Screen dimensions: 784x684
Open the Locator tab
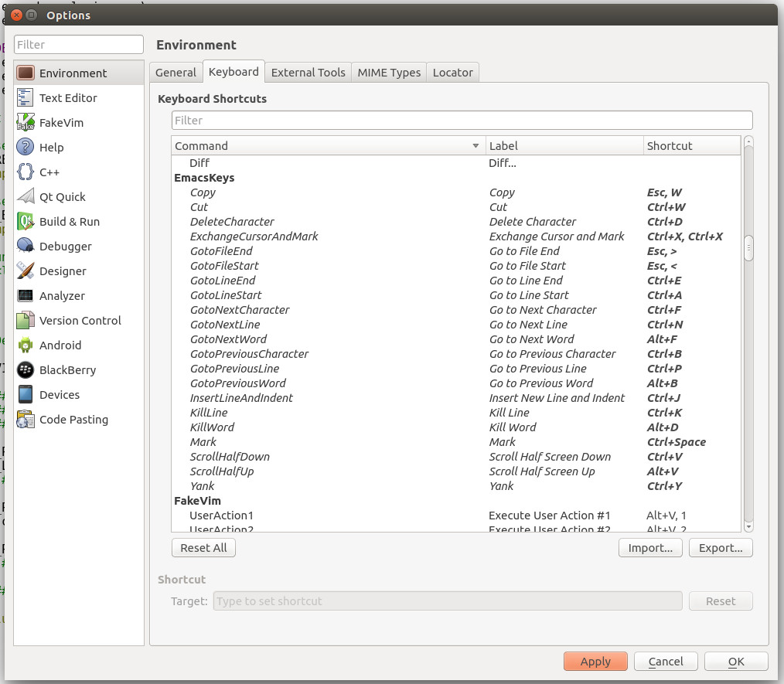(x=452, y=73)
